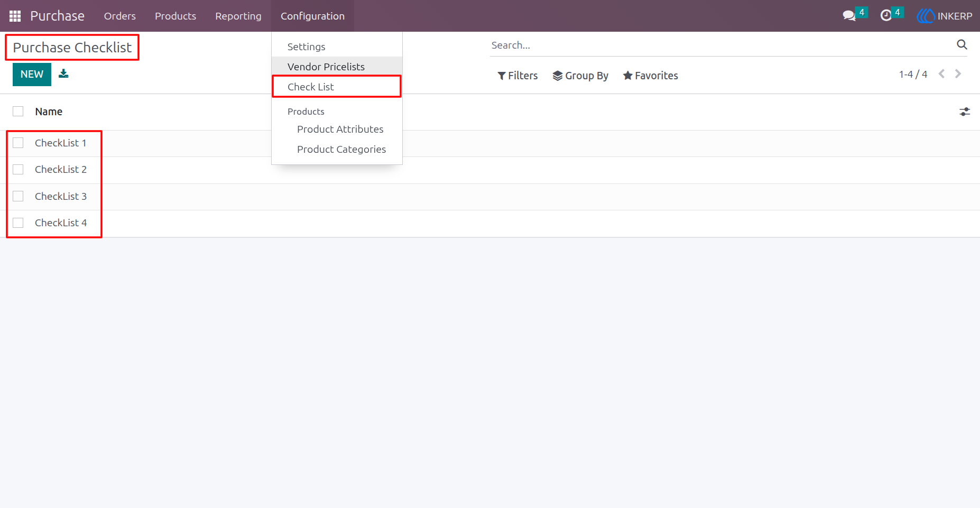Screen dimensions: 980x508
Task: Click the INKERP company logo
Action: (x=945, y=16)
